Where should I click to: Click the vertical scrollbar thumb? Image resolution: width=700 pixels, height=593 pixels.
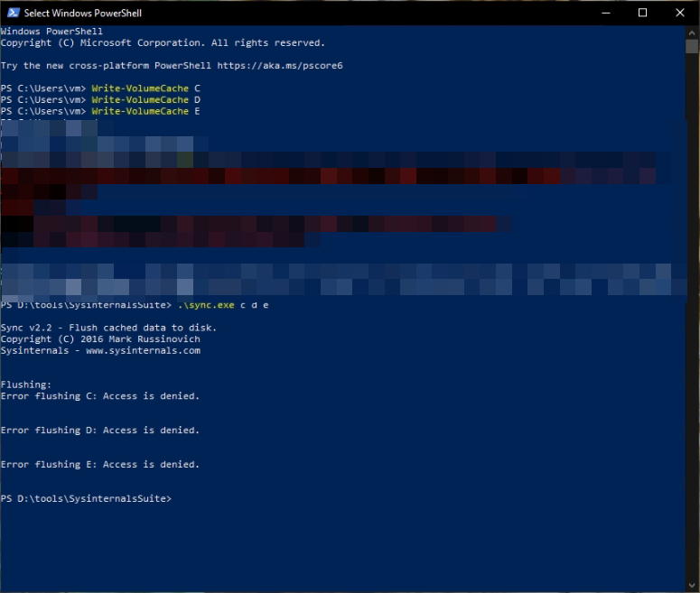[692, 47]
